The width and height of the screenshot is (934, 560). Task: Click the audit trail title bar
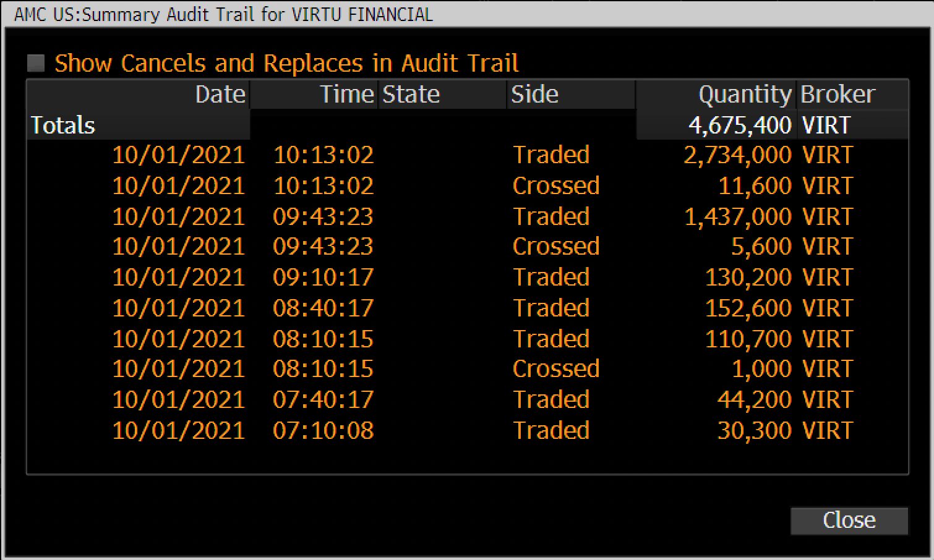pyautogui.click(x=223, y=14)
